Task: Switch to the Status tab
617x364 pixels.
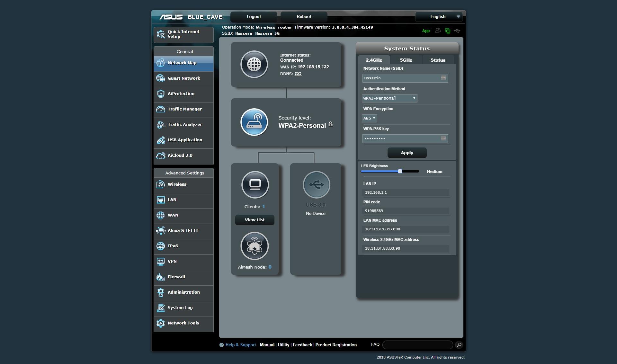Action: pos(438,60)
